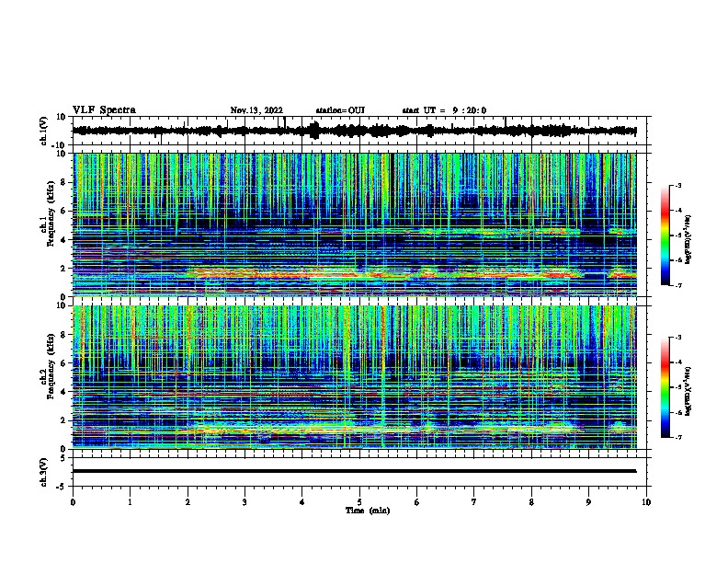Click time axis tick label "9"

tap(588, 502)
